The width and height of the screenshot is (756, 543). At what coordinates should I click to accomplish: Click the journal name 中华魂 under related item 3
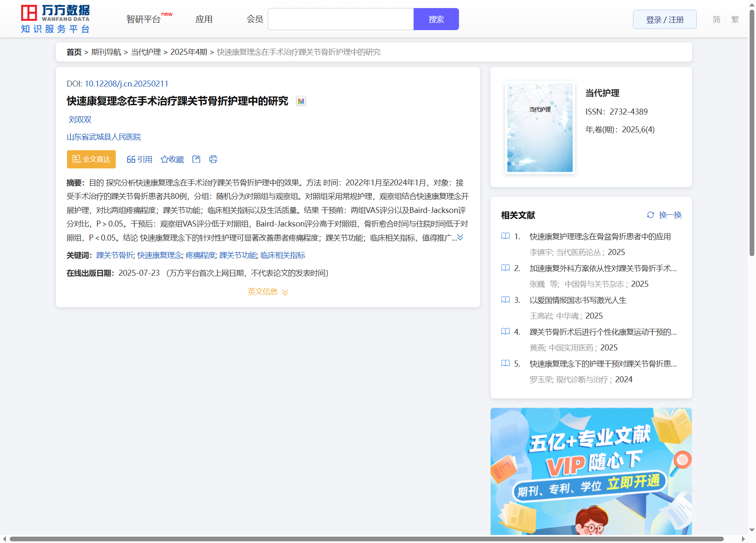567,316
